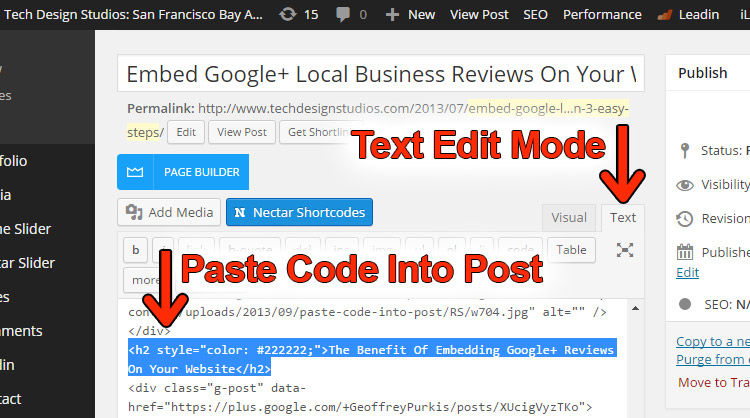Click the Purge from cache link
The image size is (750, 418).
click(x=713, y=359)
